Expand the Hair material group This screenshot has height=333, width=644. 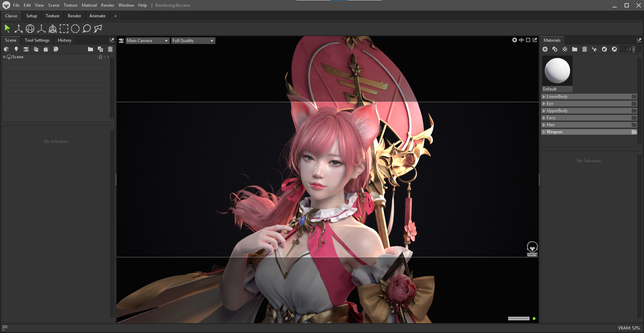(x=544, y=125)
